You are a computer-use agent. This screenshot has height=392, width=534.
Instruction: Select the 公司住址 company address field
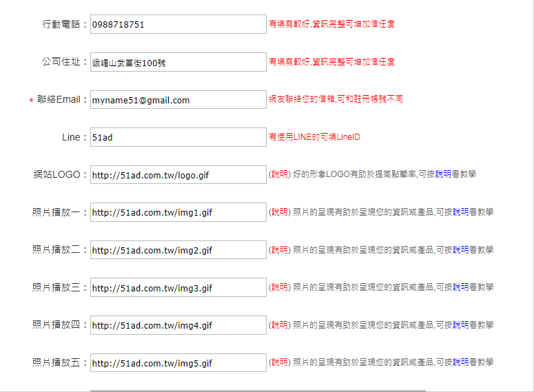178,62
